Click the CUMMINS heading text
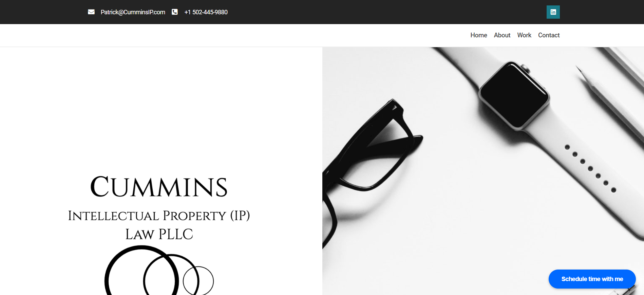644x295 pixels. tap(159, 187)
